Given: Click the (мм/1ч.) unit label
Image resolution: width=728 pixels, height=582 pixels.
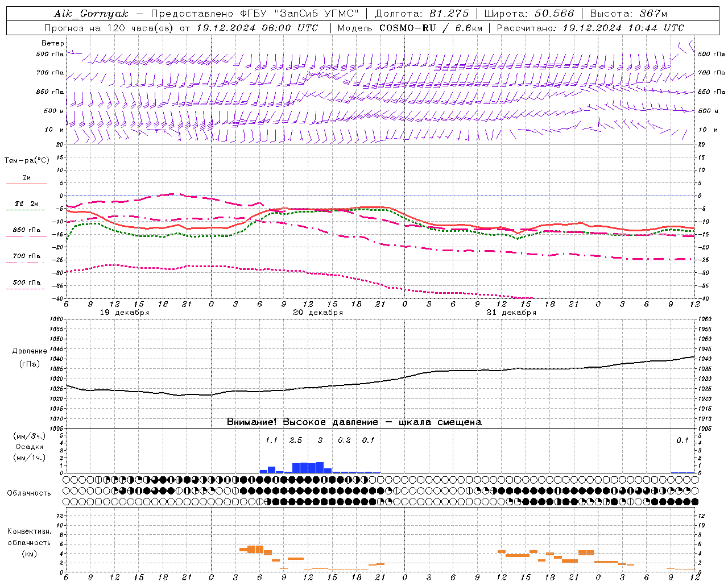Looking at the screenshot, I should pos(30,458).
